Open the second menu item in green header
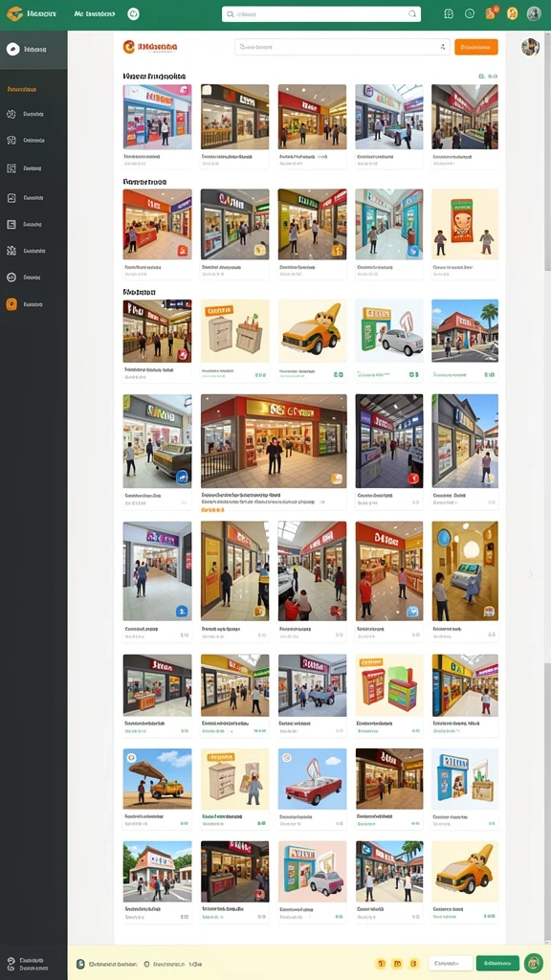This screenshot has height=980, width=551. tap(95, 13)
